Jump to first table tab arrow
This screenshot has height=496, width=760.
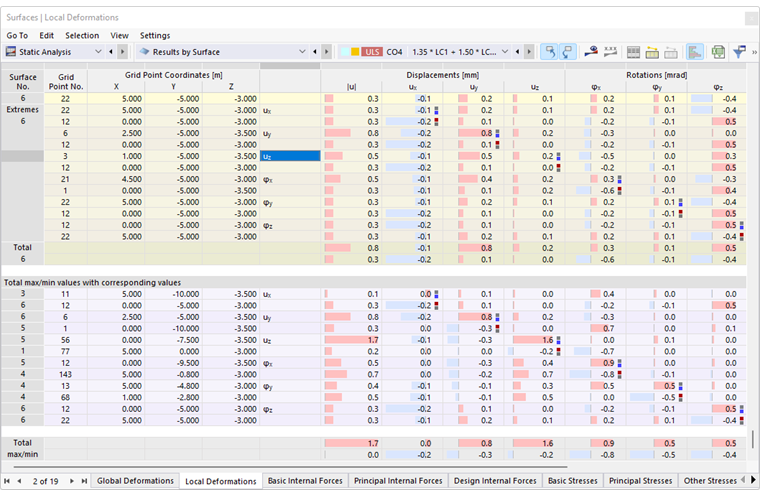tap(7, 481)
